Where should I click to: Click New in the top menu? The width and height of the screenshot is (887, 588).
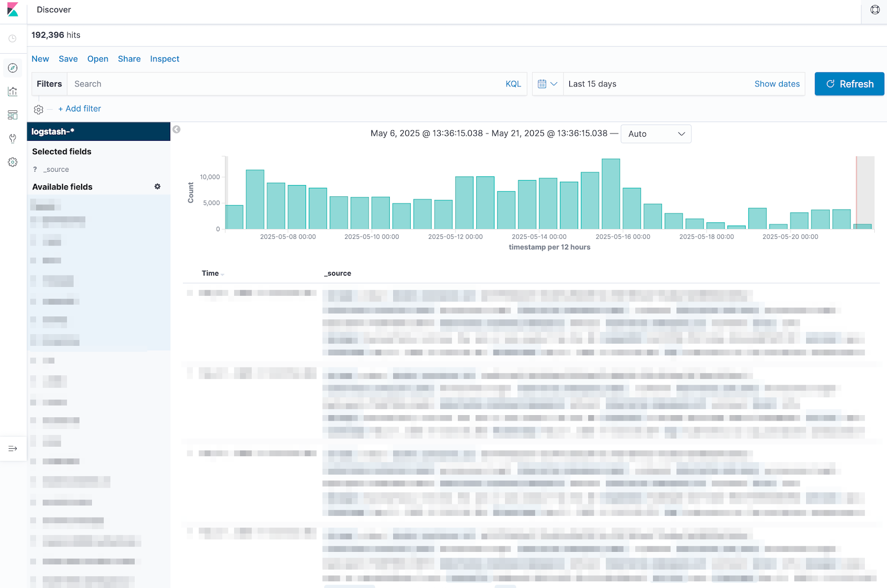click(x=40, y=59)
